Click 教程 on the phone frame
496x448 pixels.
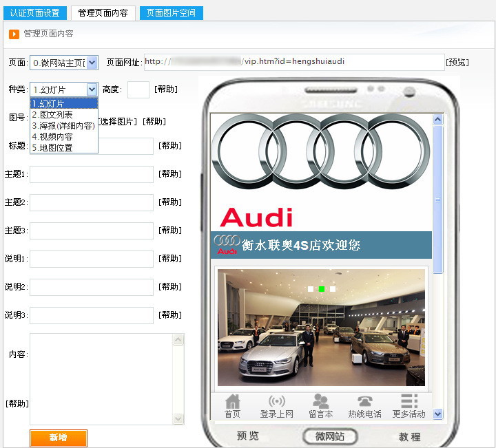tap(410, 437)
